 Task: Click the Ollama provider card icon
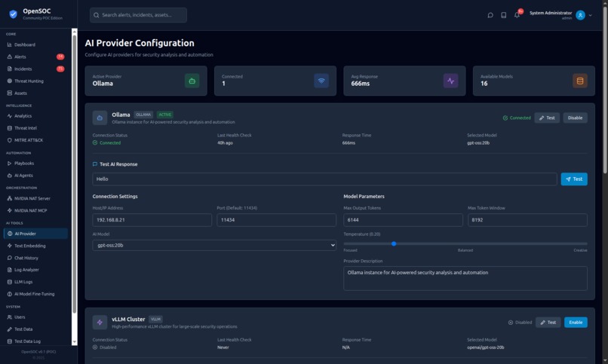click(100, 118)
